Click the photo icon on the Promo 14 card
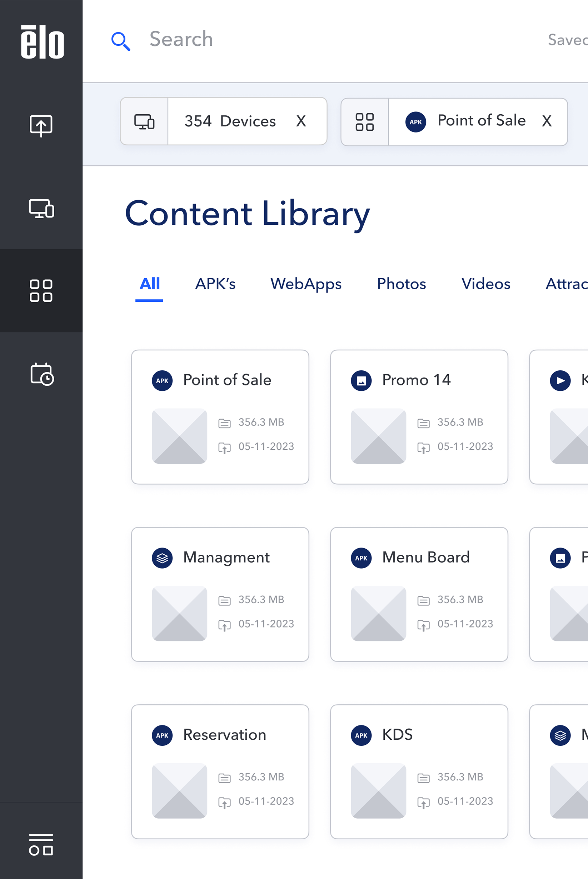 [361, 380]
